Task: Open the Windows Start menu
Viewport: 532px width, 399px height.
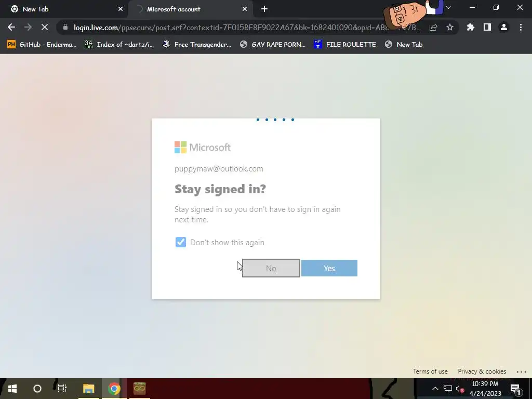Action: pos(12,389)
